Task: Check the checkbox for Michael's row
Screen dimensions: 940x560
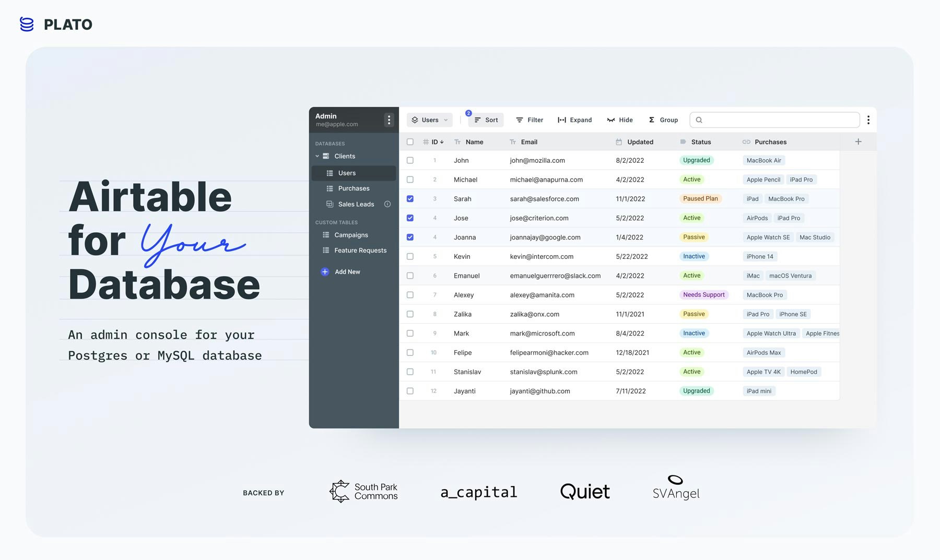Action: click(410, 180)
